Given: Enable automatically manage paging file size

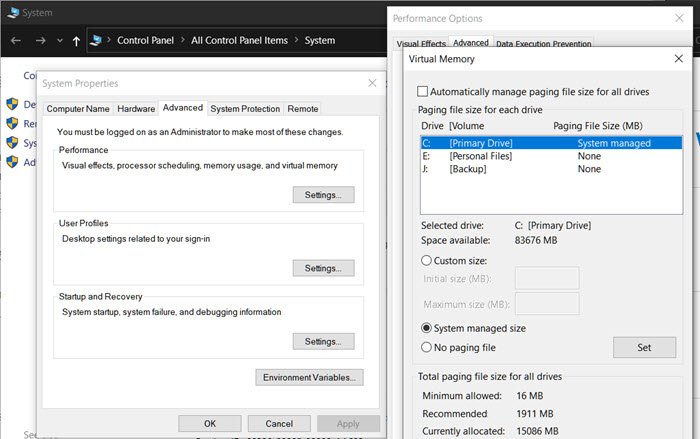Looking at the screenshot, I should coord(423,91).
